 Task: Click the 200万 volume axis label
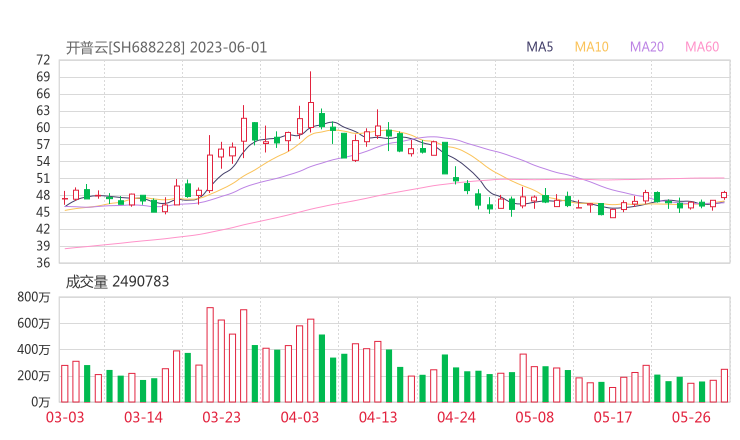click(34, 376)
